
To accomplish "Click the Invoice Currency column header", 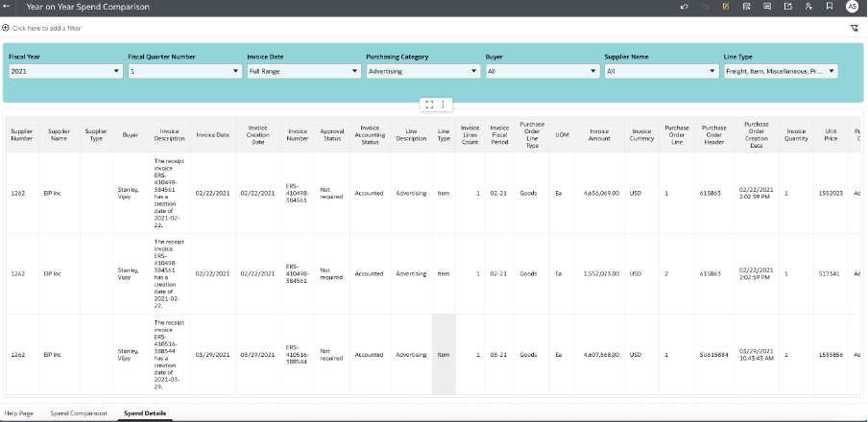I will [x=641, y=134].
